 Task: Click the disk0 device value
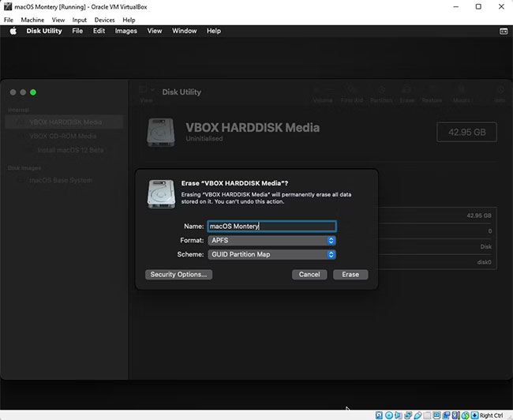pos(485,262)
